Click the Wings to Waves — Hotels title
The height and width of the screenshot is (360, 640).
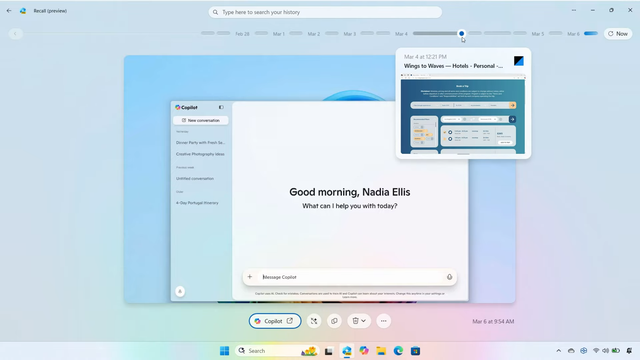point(453,66)
